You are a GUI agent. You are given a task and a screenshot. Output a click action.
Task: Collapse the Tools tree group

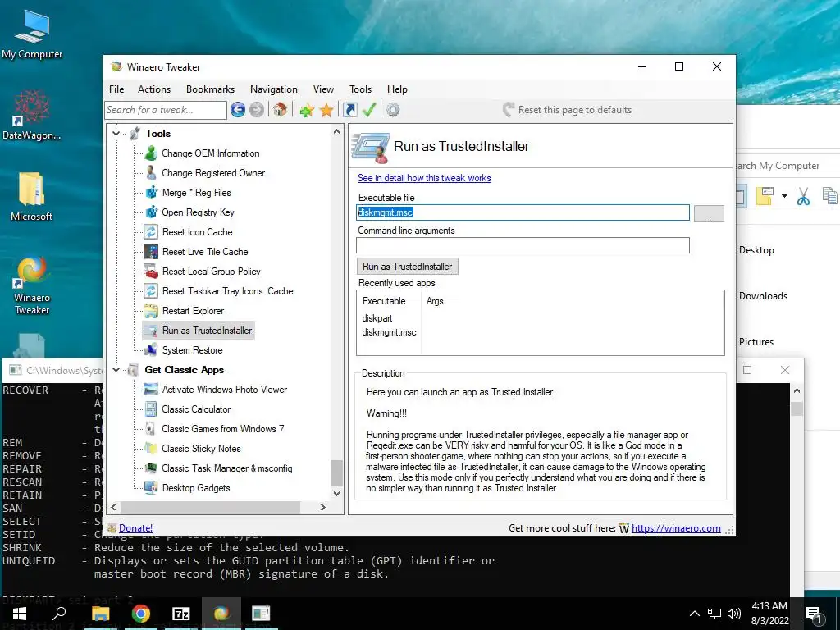pos(116,134)
